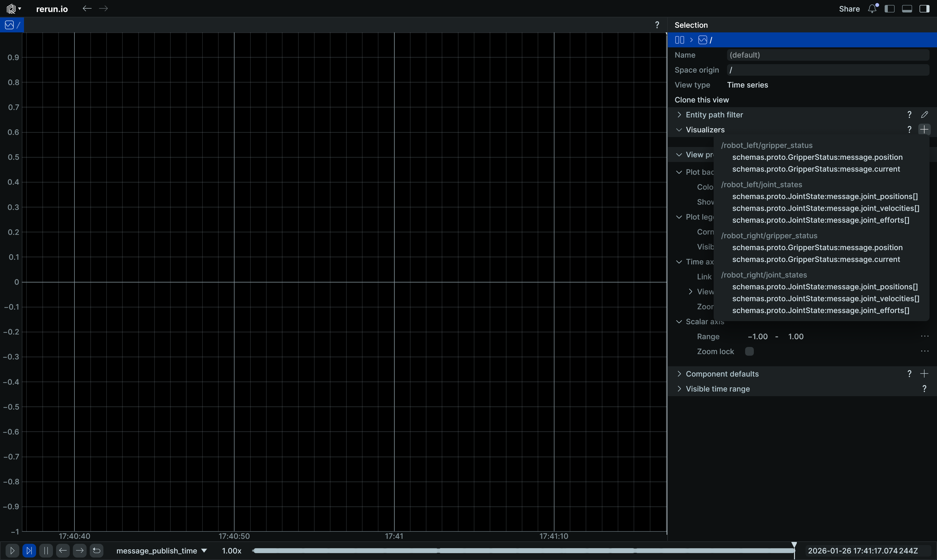This screenshot has height=560, width=937.
Task: Click the plus icon next to Visualizers
Action: (924, 130)
